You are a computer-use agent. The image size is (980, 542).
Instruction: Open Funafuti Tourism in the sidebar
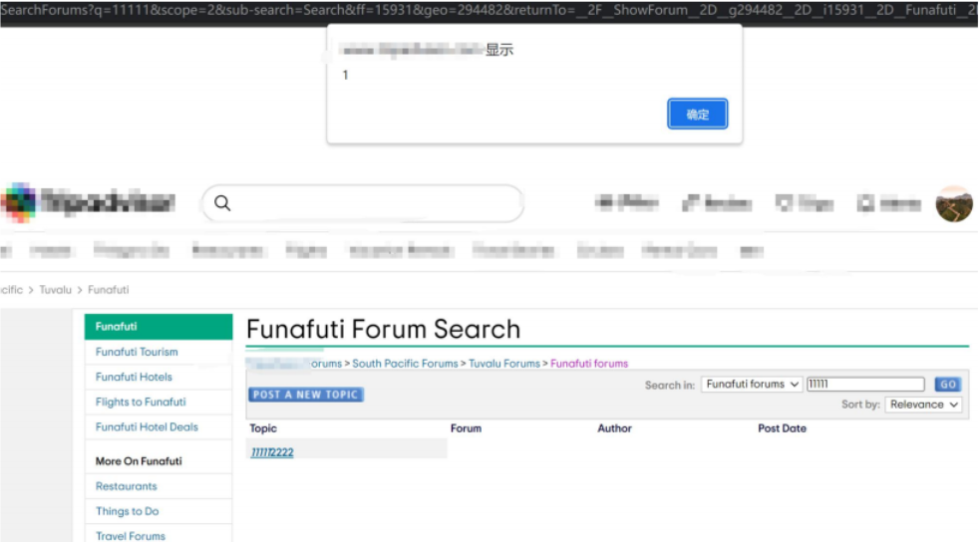click(137, 352)
